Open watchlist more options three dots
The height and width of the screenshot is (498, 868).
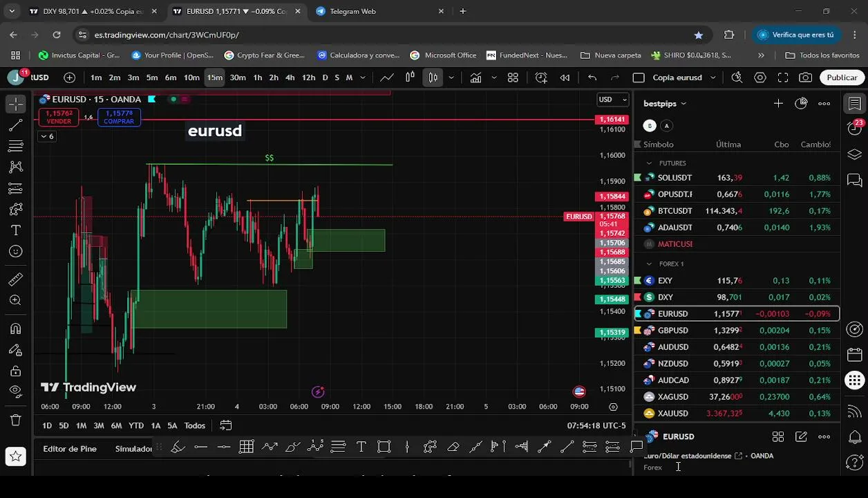[824, 104]
